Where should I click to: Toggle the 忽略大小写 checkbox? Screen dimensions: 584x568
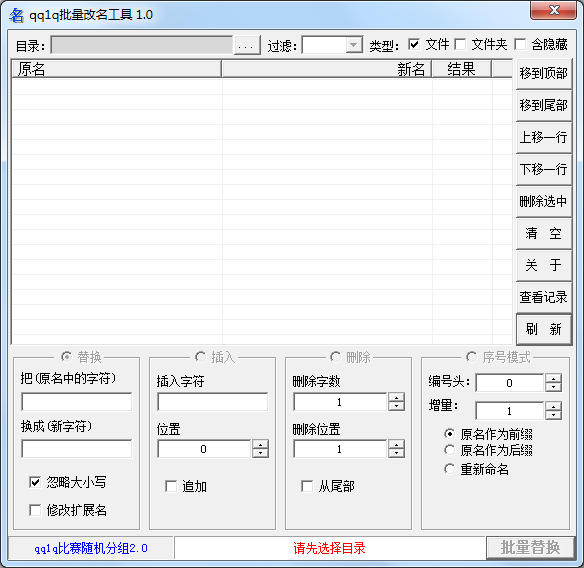coord(35,482)
